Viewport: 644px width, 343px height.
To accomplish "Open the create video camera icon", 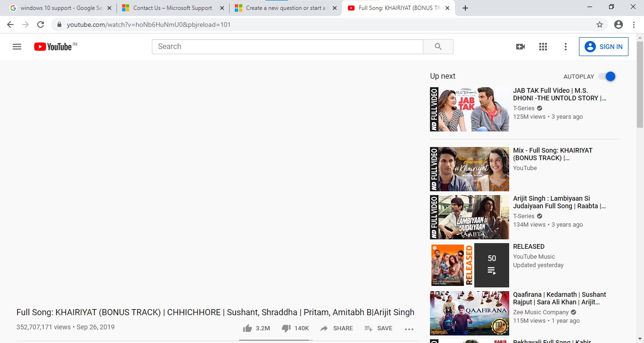I will (x=520, y=47).
